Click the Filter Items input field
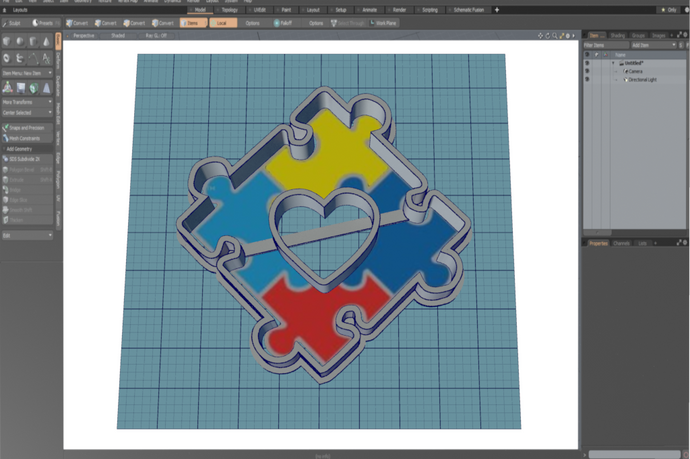 (x=606, y=45)
